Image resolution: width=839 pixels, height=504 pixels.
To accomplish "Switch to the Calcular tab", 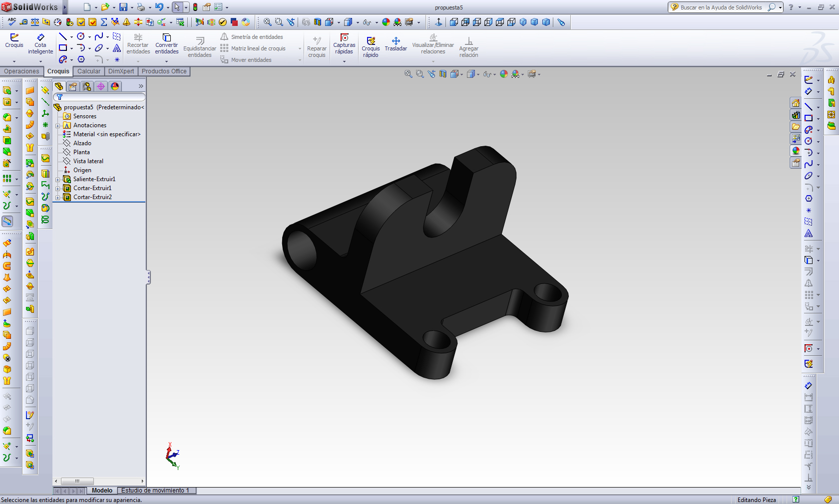I will pyautogui.click(x=89, y=71).
